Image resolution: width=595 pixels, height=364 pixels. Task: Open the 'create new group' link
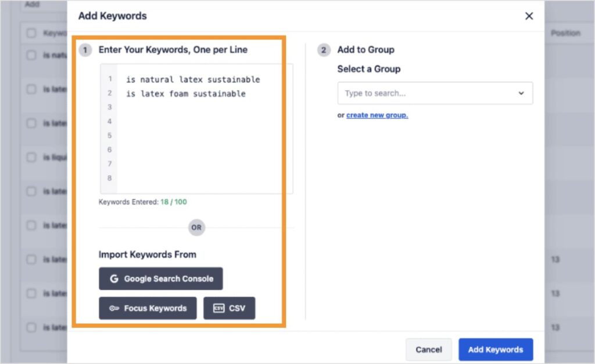coord(377,115)
